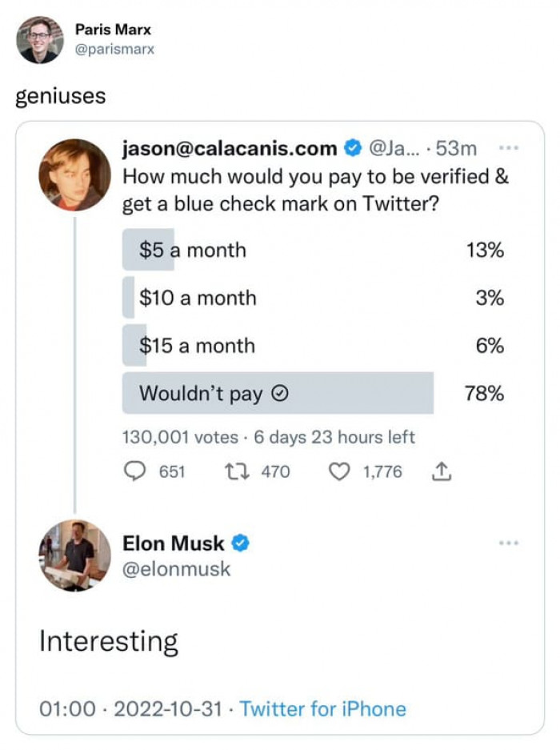This screenshot has width=560, height=750.
Task: Click the retweet arrows icon
Action: [238, 472]
